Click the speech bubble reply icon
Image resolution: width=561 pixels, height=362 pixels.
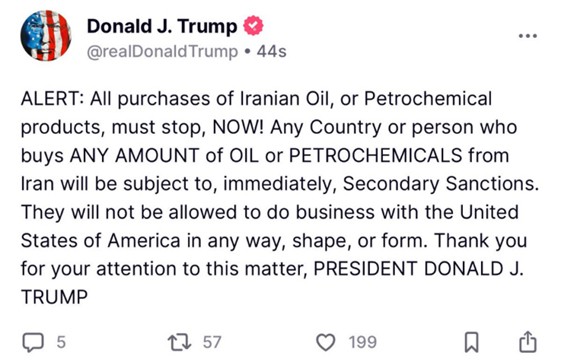point(33,342)
